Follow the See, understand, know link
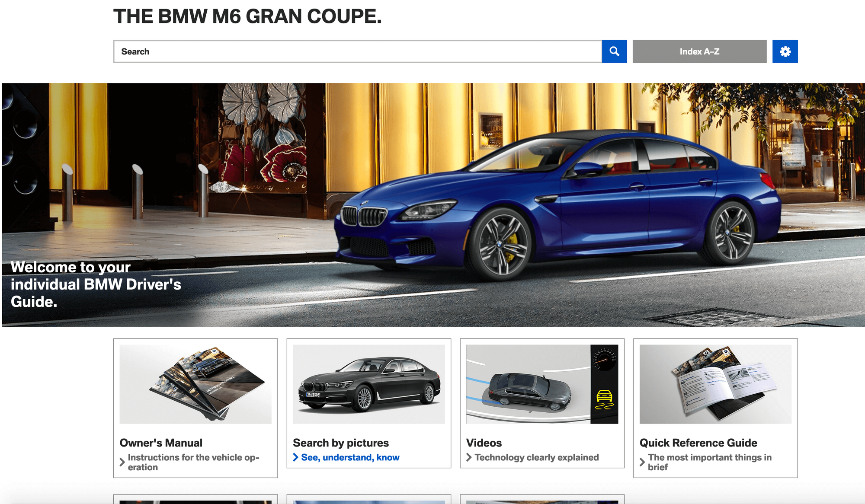Screen dimensions: 865x504 point(350,457)
